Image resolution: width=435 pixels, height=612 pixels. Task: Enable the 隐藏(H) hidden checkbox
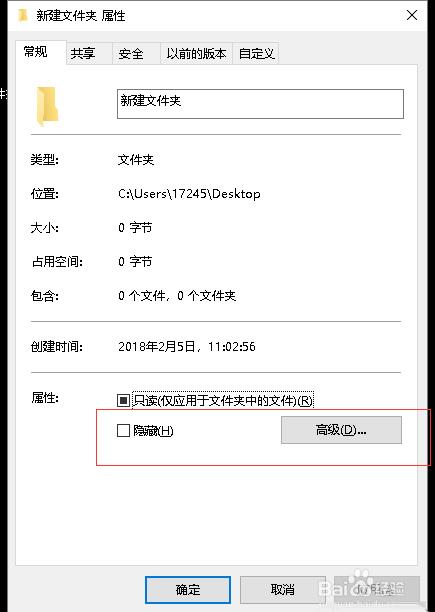point(123,431)
